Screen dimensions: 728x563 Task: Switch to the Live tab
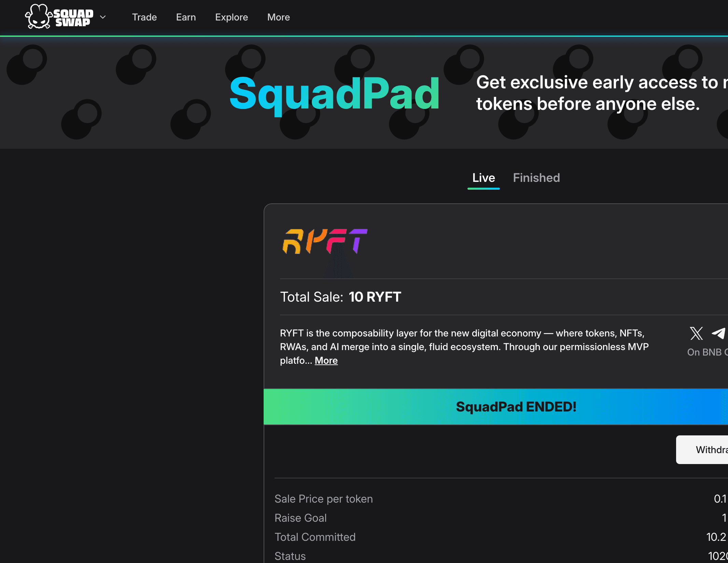coord(484,178)
